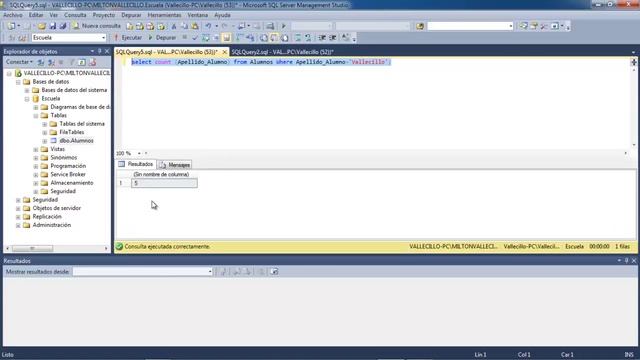
Task: Expand the Objetos de servidor node
Action: click(18, 209)
